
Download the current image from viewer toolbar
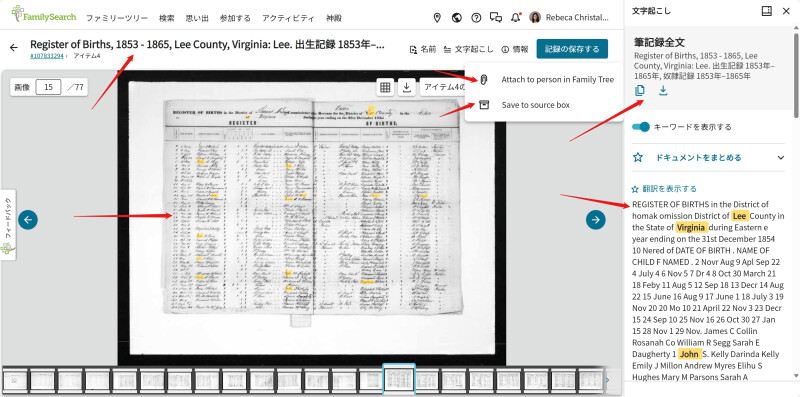point(407,87)
